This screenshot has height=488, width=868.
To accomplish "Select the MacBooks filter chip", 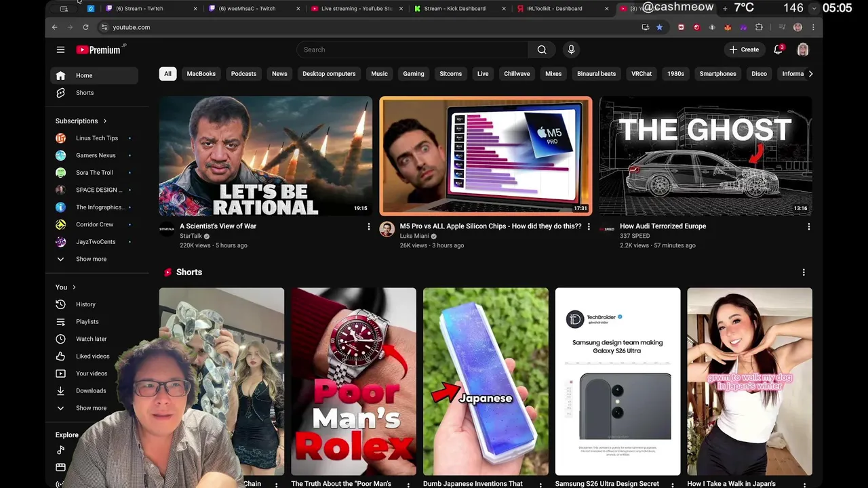I will (x=201, y=74).
